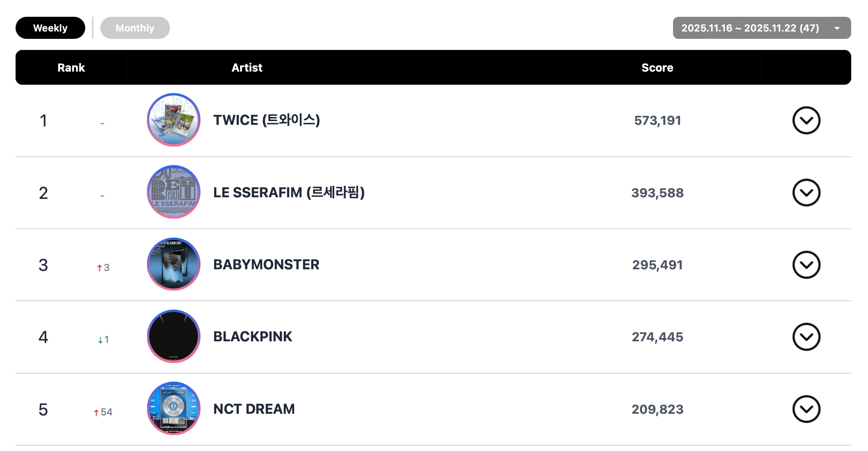The height and width of the screenshot is (451, 868).
Task: Open the LE SSERAFIM (르세라핌) artist link
Action: pyautogui.click(x=289, y=192)
